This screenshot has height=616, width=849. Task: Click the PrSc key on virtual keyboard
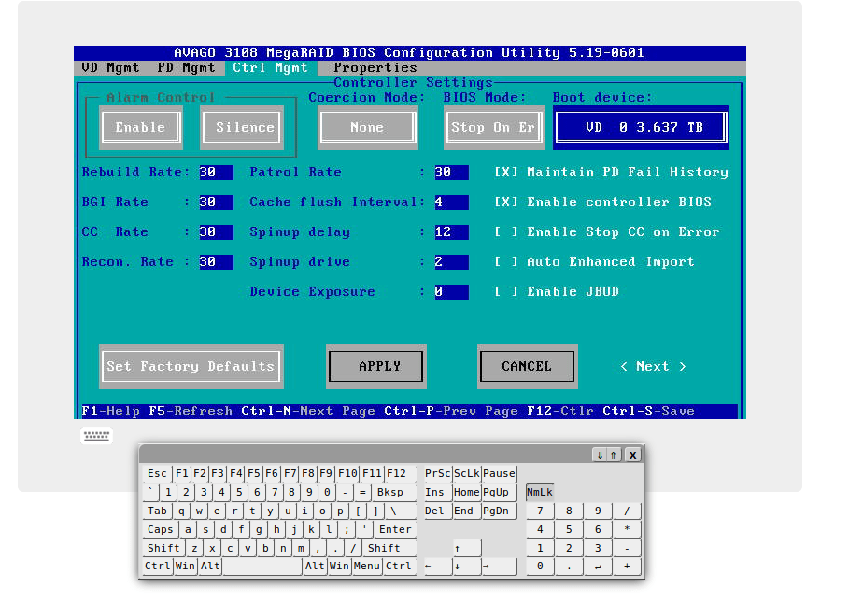[x=437, y=473]
